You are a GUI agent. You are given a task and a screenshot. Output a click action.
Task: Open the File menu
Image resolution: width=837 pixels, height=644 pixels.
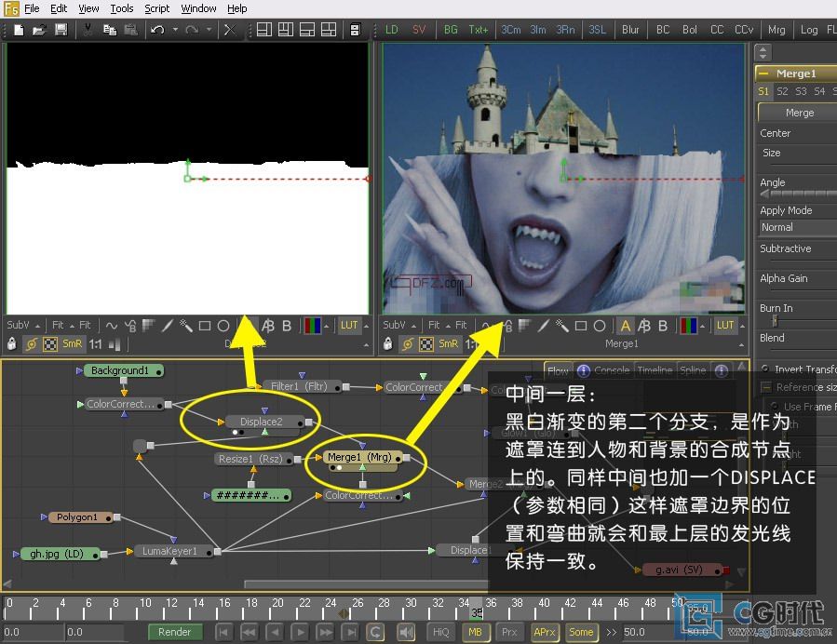pos(32,8)
